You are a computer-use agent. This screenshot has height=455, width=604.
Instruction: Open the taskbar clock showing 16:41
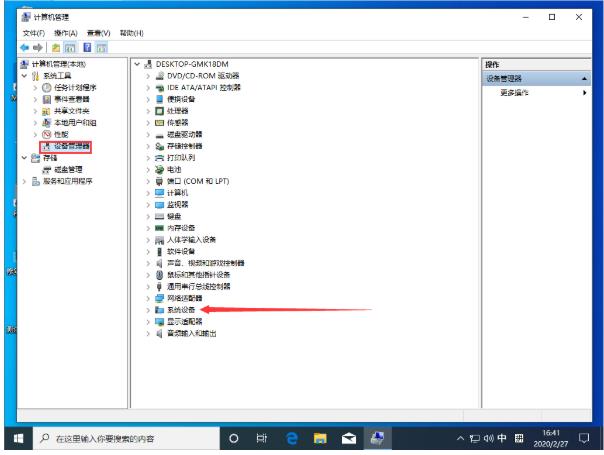[551, 438]
